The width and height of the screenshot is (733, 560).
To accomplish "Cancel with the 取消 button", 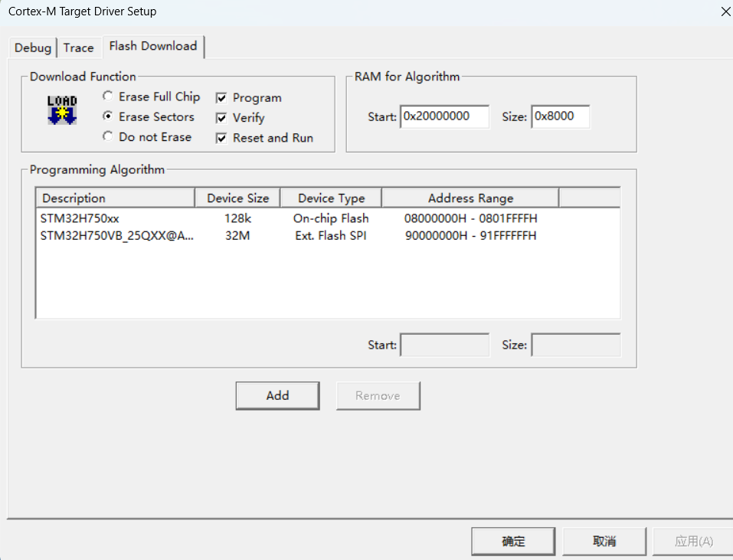I will [x=604, y=542].
